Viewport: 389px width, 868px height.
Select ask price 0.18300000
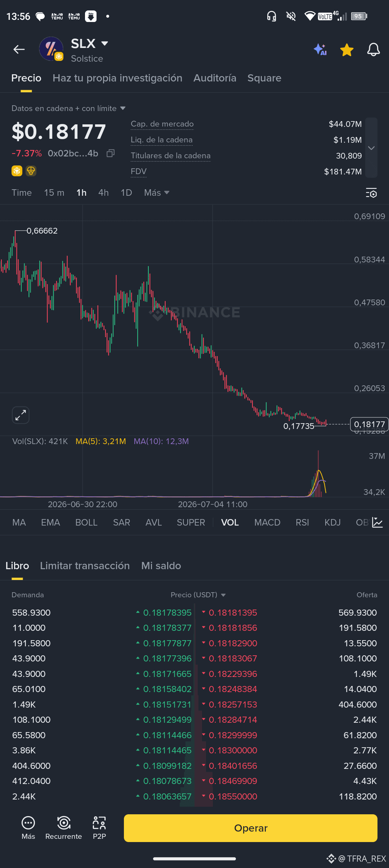[x=233, y=750]
